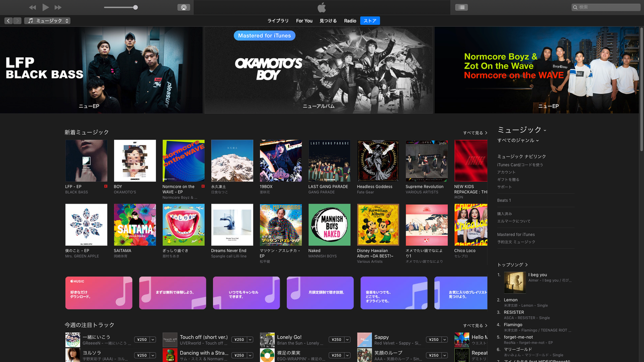The height and width of the screenshot is (362, 644).
Task: Select the top song Flamingo
Action: pyautogui.click(x=513, y=325)
